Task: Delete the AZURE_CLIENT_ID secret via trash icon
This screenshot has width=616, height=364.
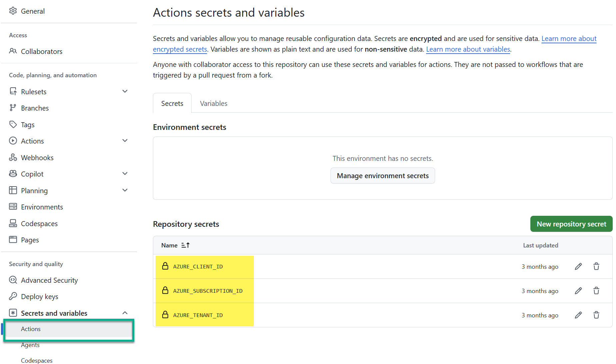Action: [596, 266]
